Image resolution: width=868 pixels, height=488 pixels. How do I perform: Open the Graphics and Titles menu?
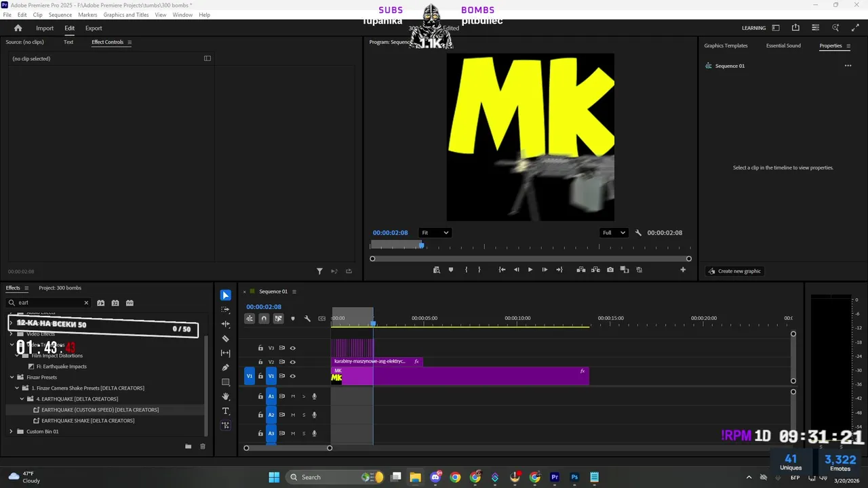(x=126, y=15)
